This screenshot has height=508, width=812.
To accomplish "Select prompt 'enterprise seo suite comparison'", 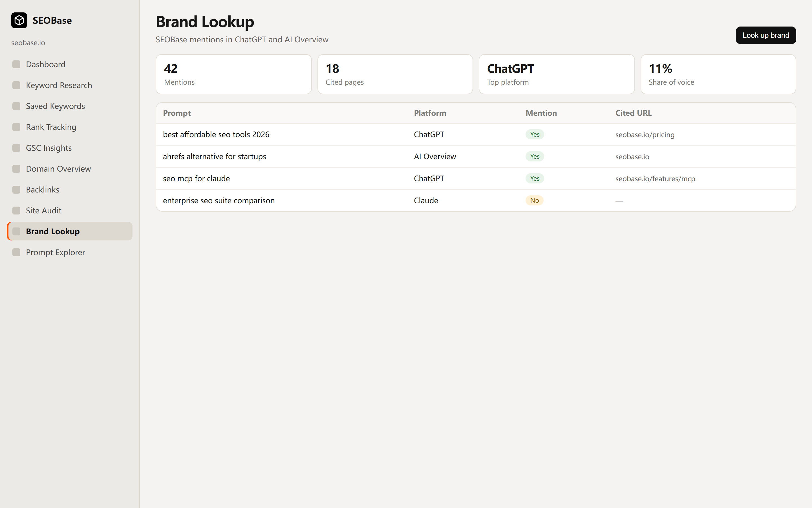I will 219,201.
